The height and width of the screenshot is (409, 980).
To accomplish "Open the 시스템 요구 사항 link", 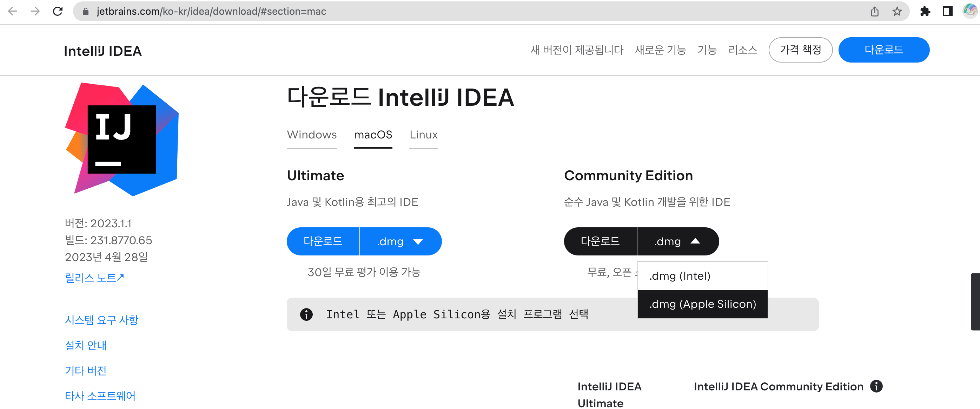I will point(101,320).
